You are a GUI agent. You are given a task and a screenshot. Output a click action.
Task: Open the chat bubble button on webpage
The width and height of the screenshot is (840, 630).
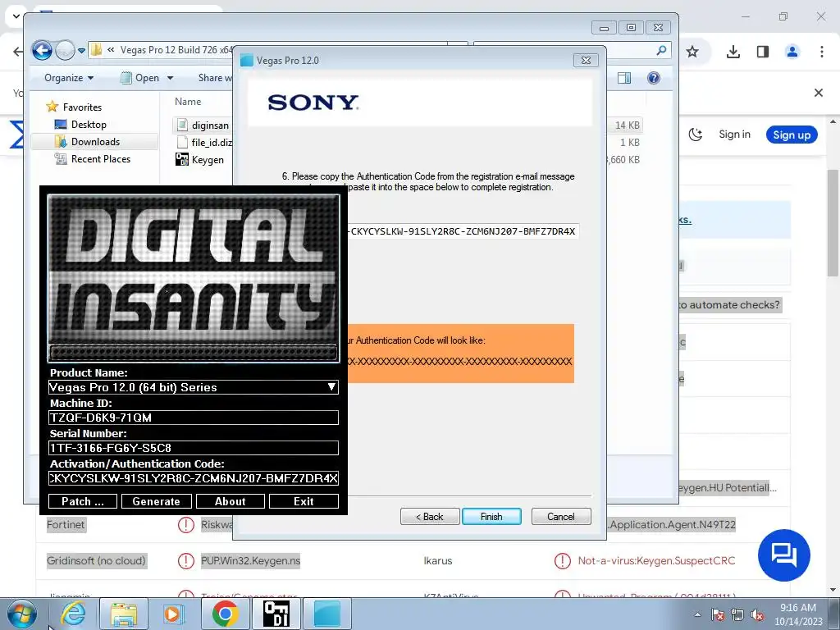tap(783, 555)
